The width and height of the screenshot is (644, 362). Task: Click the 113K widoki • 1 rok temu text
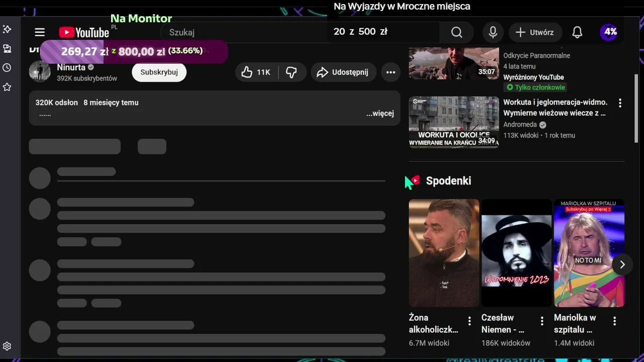point(539,135)
